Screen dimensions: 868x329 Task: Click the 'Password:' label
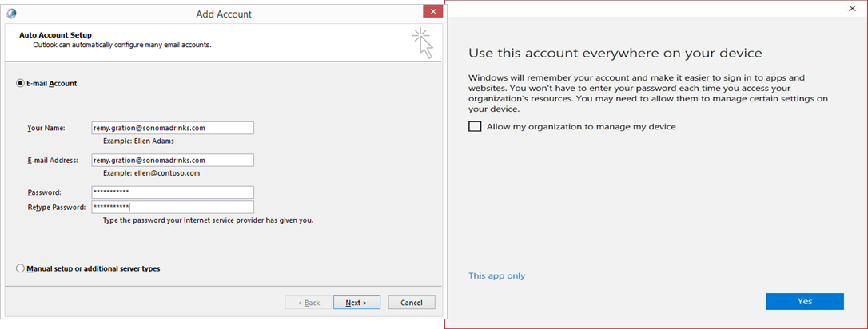44,192
